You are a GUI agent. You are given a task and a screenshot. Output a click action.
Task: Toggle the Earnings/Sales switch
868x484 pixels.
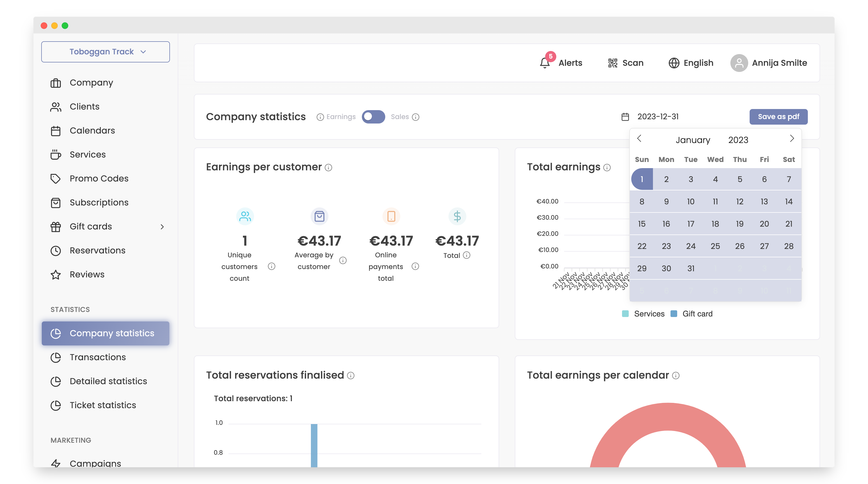(373, 117)
